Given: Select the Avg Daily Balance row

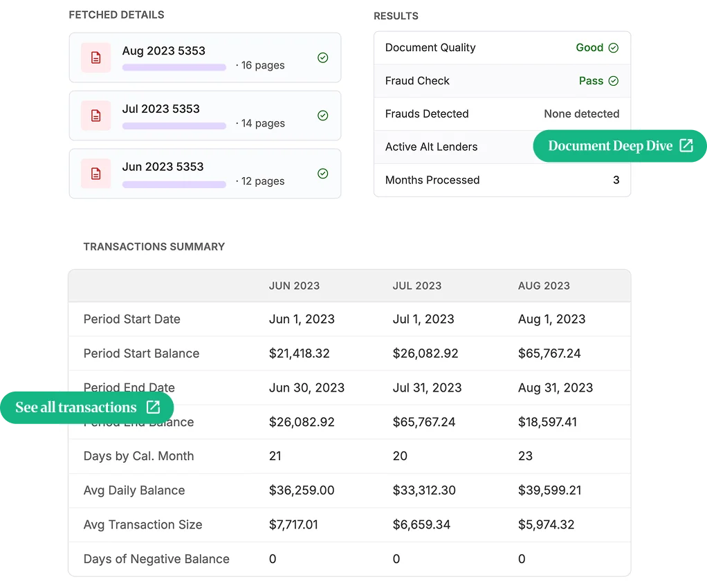Looking at the screenshot, I should click(x=134, y=490).
